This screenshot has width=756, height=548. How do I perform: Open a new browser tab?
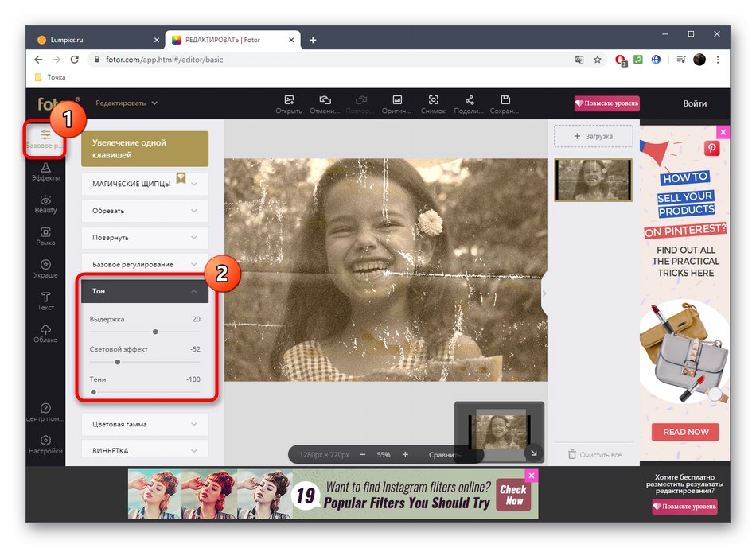313,40
